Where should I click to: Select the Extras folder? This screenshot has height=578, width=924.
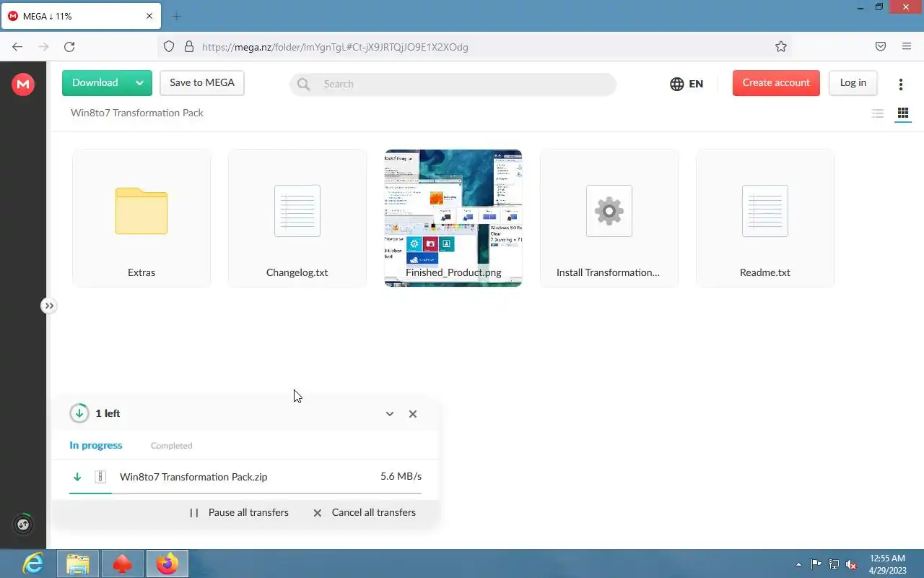(x=141, y=218)
